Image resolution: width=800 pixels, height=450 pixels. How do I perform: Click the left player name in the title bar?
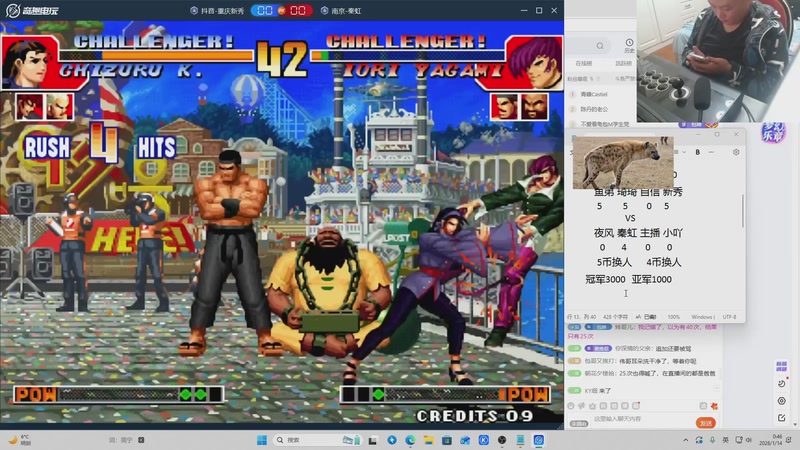tap(222, 10)
